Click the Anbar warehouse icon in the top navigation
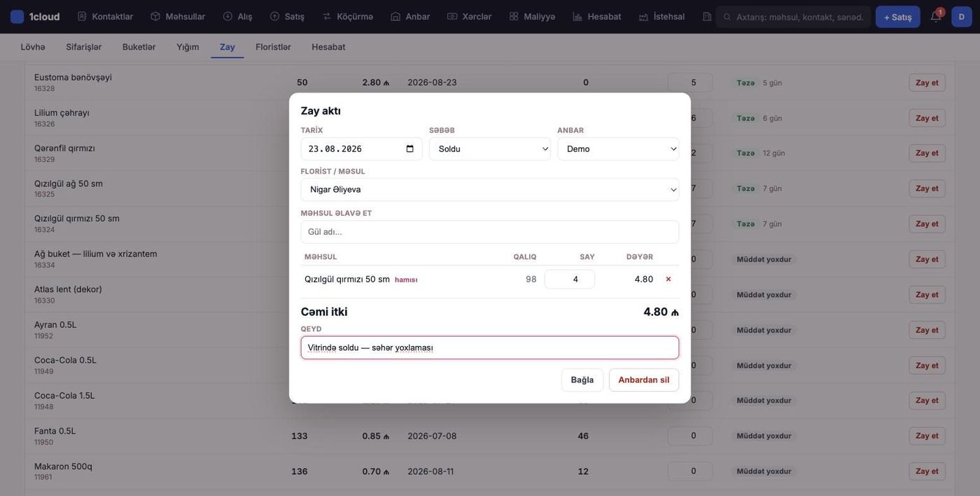980x496 pixels. [x=395, y=17]
